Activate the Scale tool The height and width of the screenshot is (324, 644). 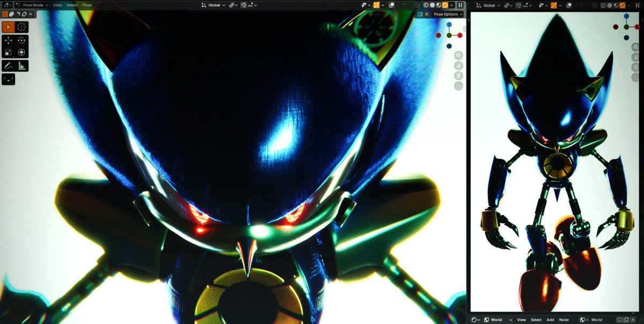(x=9, y=52)
